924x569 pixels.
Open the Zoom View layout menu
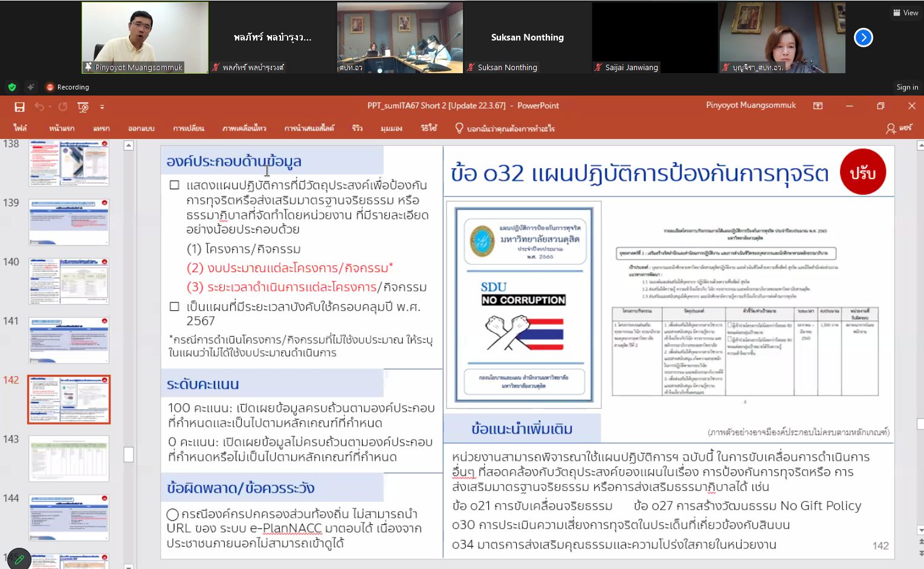[905, 13]
